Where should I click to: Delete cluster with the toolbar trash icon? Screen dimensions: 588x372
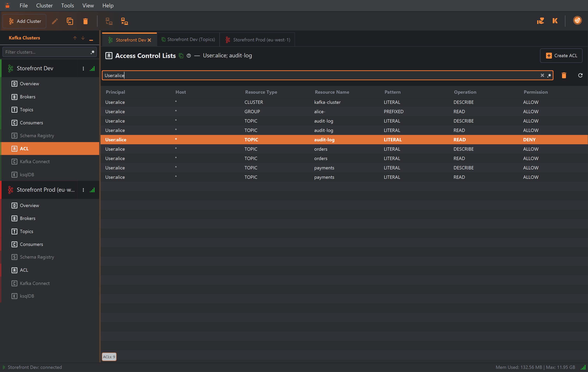[85, 21]
